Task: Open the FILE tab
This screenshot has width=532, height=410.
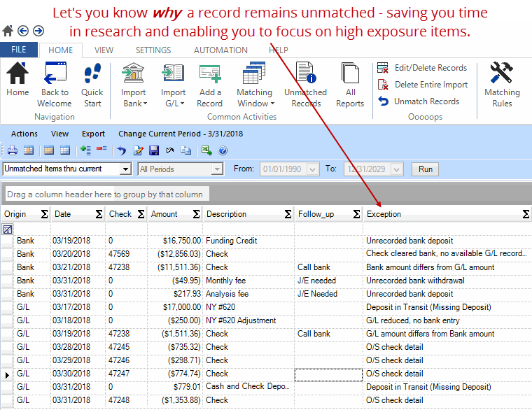Action: pyautogui.click(x=19, y=50)
